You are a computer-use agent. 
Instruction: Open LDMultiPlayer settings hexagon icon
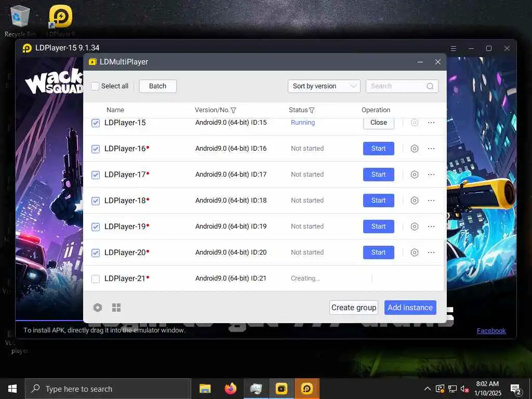(x=98, y=308)
